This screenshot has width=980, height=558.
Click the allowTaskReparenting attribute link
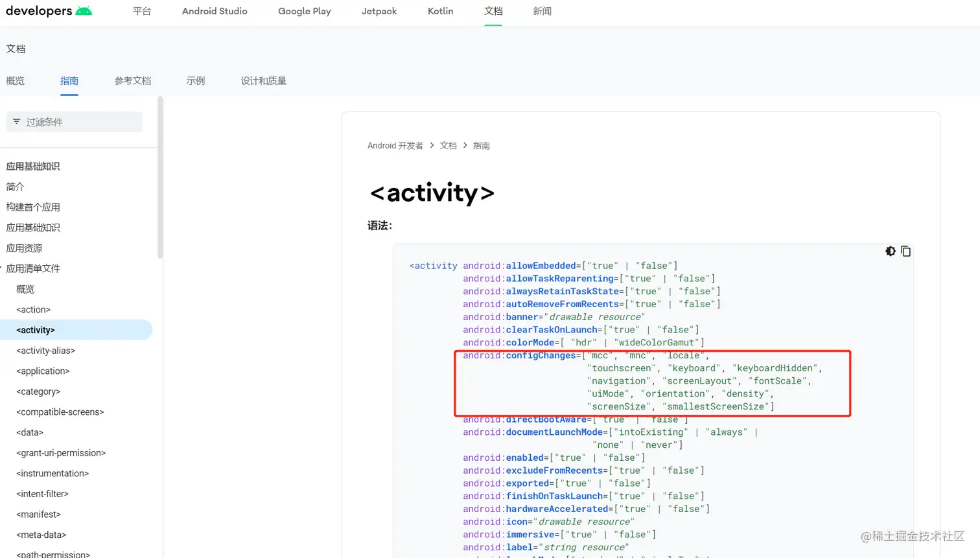pos(559,279)
